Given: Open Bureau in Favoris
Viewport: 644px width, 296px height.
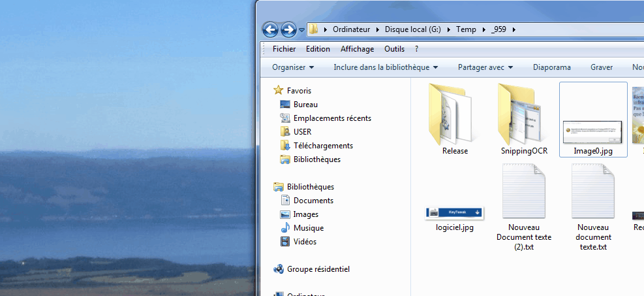Looking at the screenshot, I should [x=305, y=105].
